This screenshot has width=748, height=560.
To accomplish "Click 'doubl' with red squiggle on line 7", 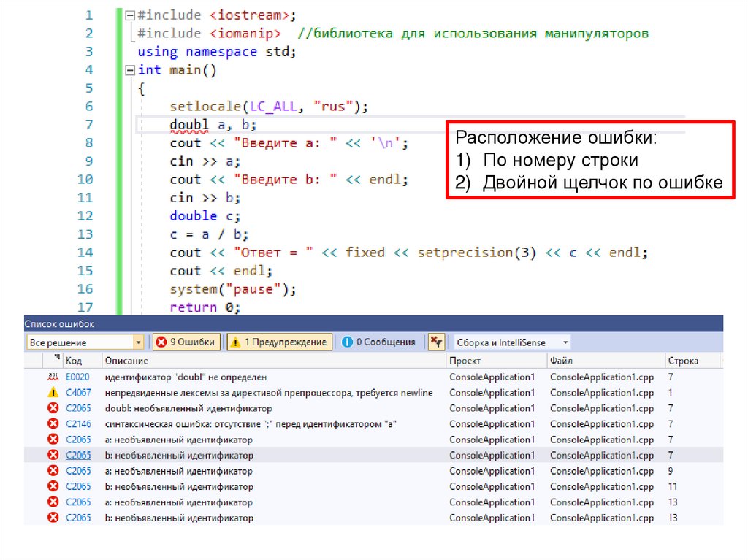I will 189,125.
